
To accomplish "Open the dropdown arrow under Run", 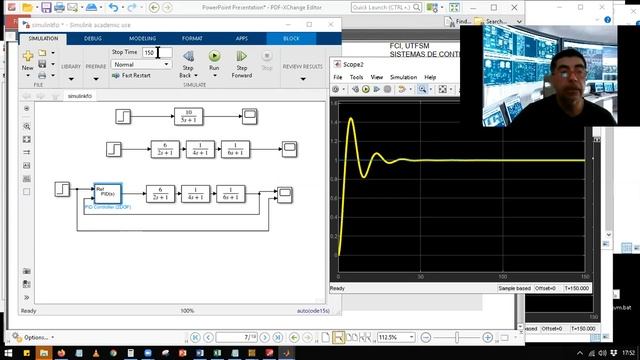I will [x=214, y=76].
